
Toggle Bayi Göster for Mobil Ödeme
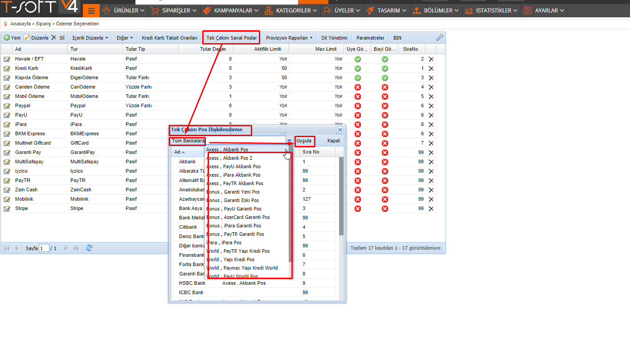385,96
